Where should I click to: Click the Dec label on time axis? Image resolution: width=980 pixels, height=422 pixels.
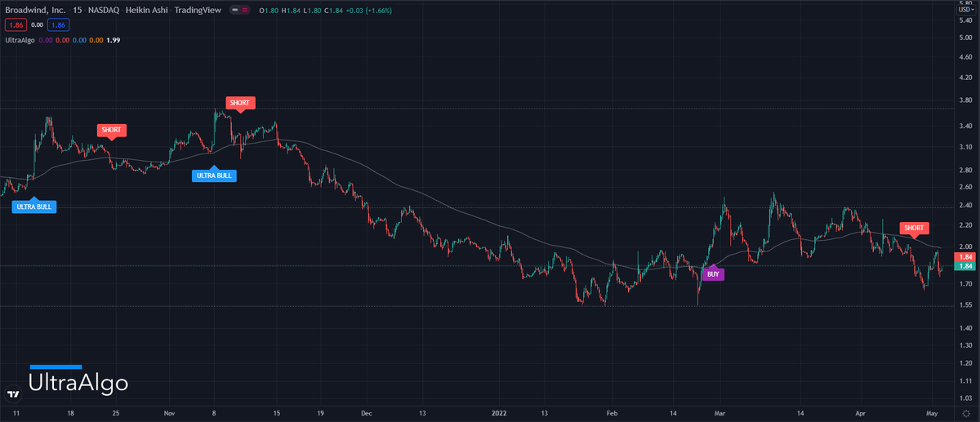(366, 414)
